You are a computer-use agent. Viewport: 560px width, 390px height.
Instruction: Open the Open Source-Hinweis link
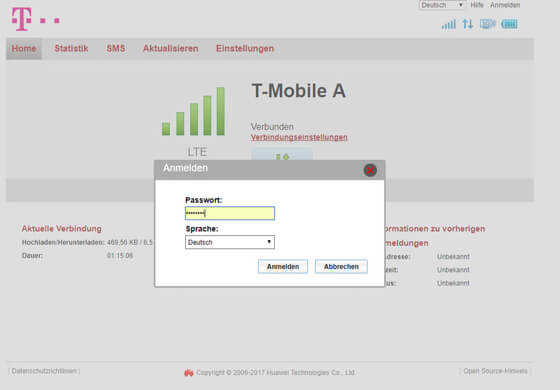pos(495,371)
